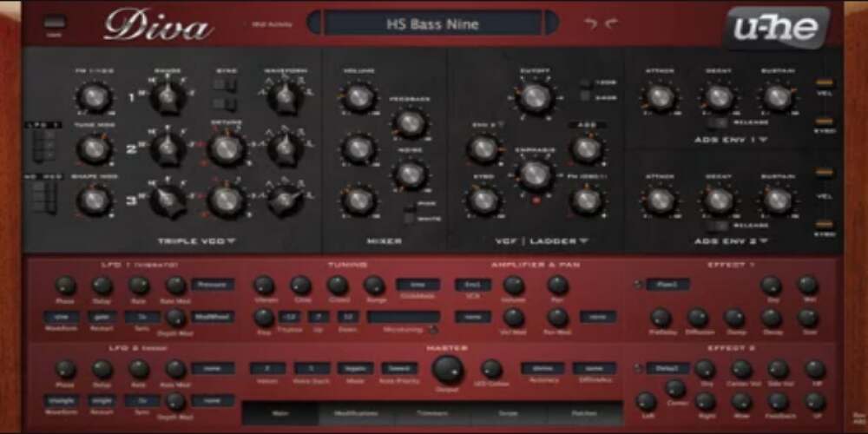
Task: Click the ADS ENV 1 Attack knob
Action: click(661, 97)
